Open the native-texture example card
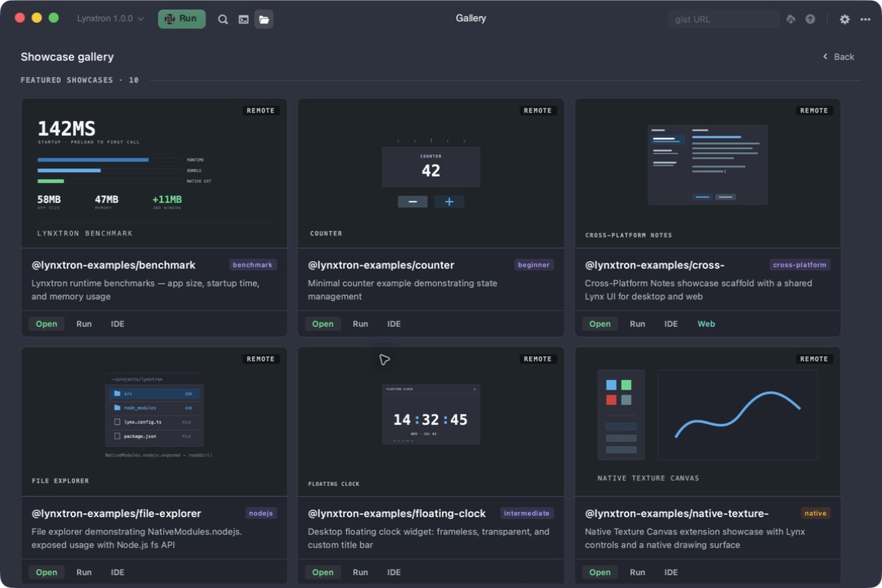 click(599, 572)
